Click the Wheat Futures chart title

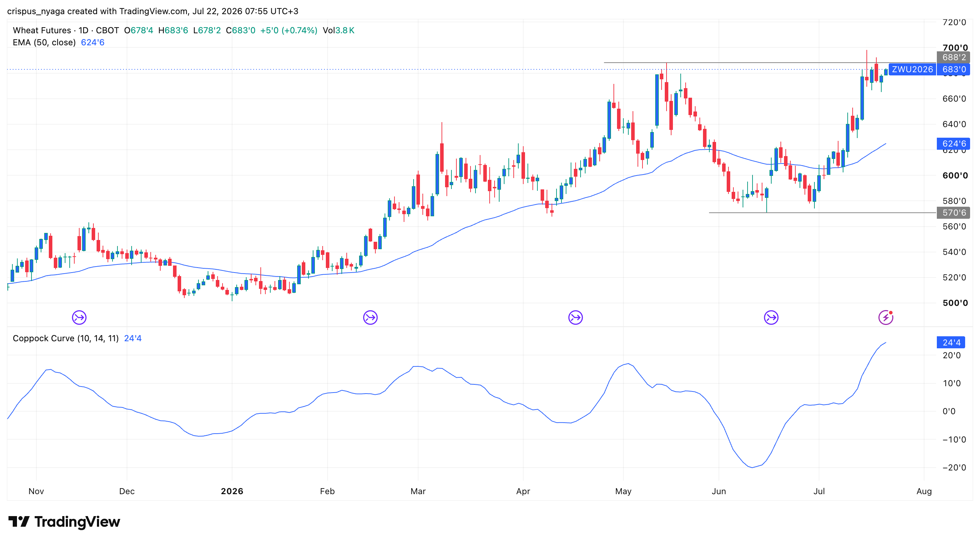click(66, 30)
